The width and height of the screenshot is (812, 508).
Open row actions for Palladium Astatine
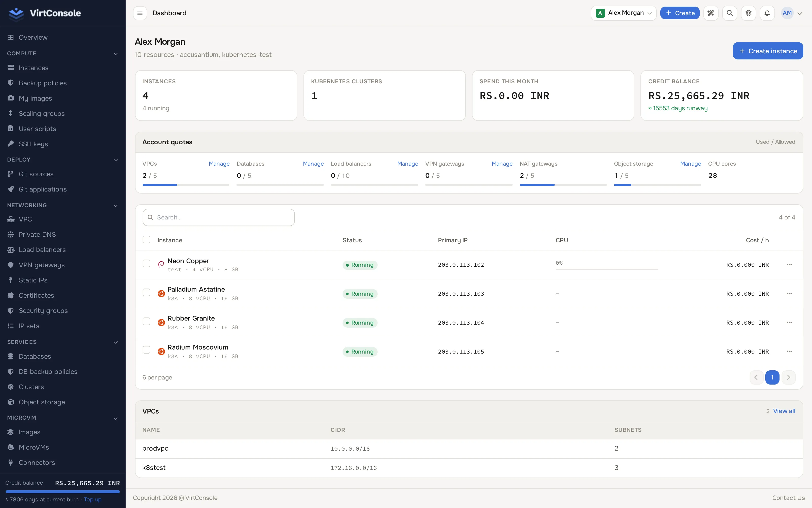coord(789,293)
